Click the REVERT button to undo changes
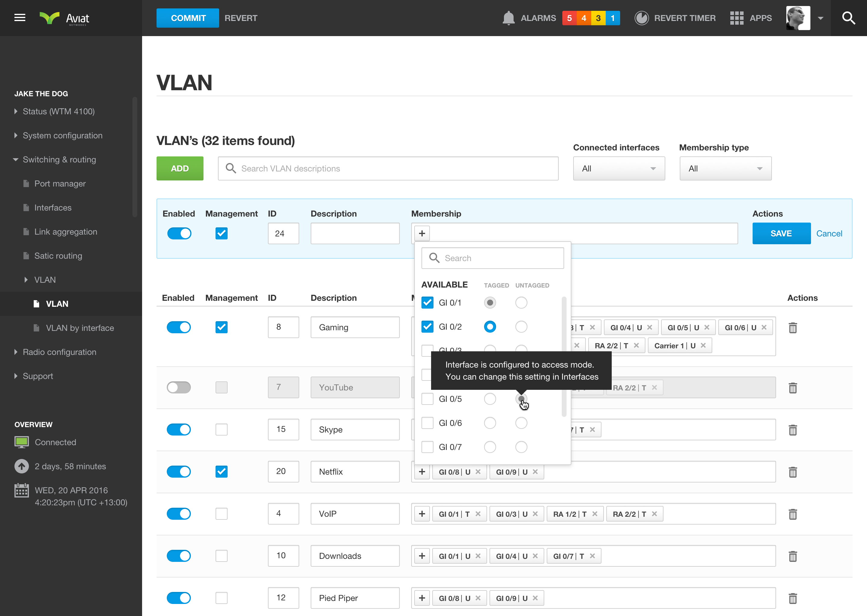This screenshot has height=616, width=867. 242,18
